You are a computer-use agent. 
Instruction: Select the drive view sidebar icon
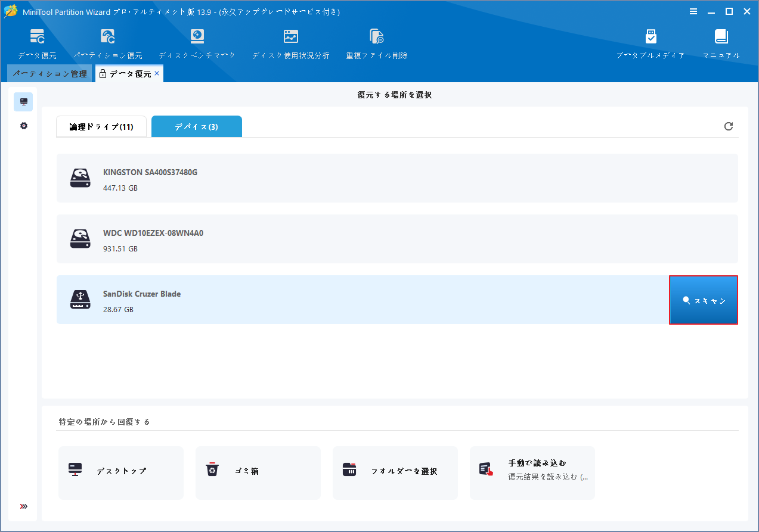(x=23, y=102)
